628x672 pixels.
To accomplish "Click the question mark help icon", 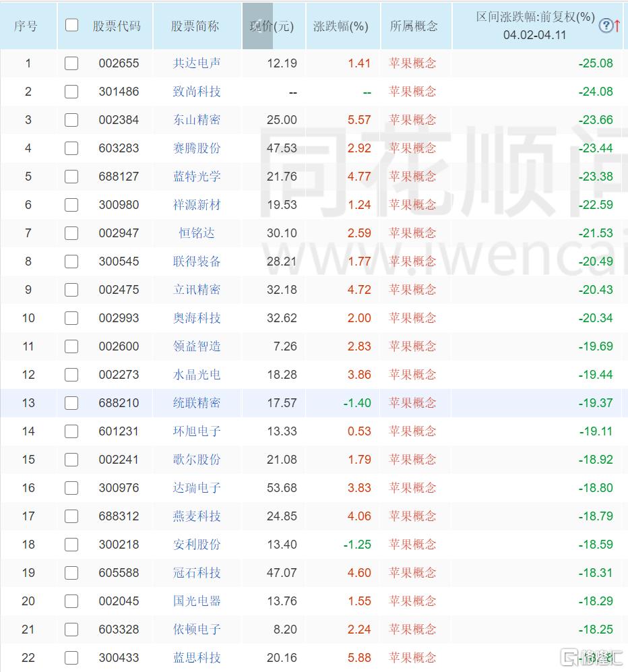I will coord(606,26).
